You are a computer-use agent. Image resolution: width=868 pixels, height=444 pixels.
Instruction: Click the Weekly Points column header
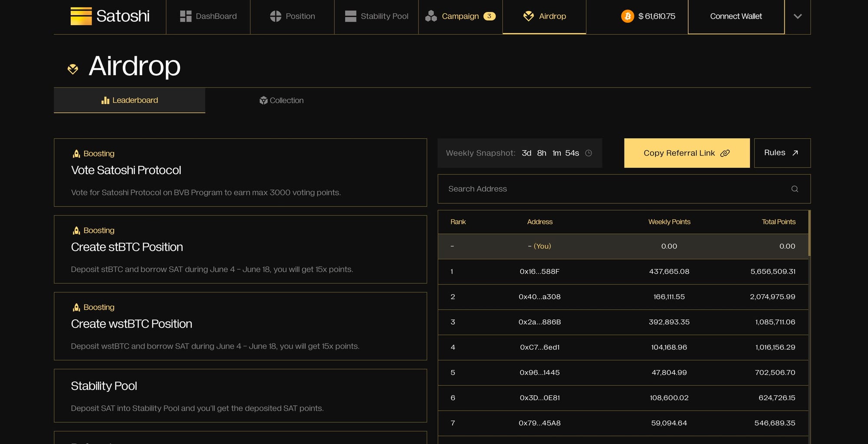pyautogui.click(x=669, y=222)
